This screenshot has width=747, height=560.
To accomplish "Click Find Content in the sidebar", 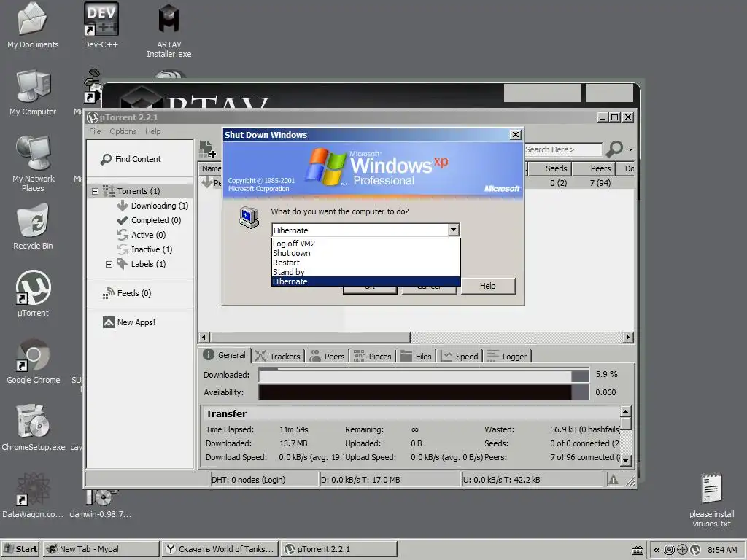I will (x=131, y=159).
